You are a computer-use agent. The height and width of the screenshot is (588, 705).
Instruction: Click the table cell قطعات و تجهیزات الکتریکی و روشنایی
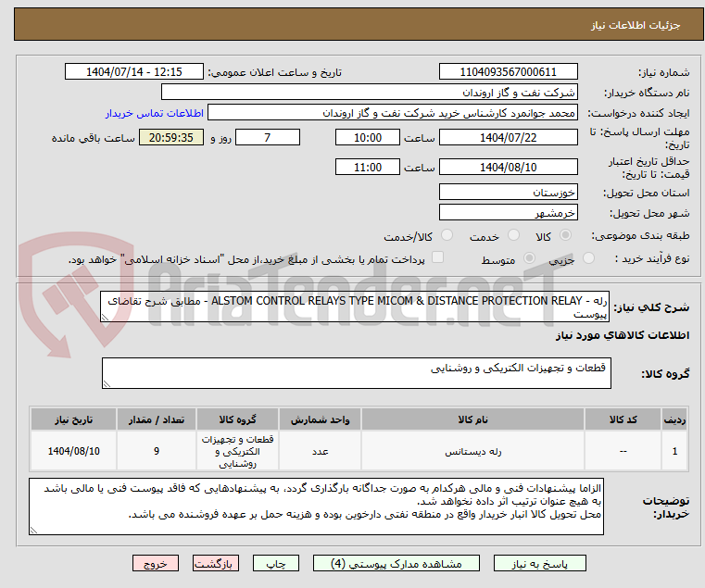tap(237, 451)
